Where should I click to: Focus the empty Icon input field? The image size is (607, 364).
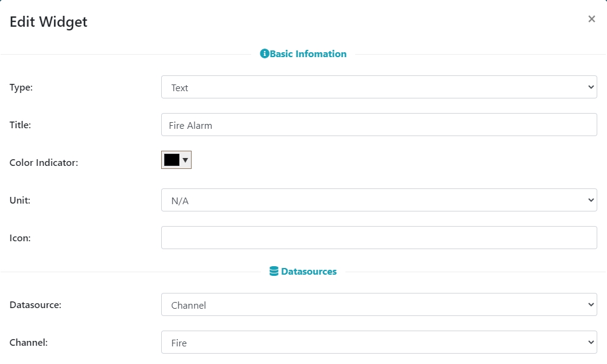(x=378, y=238)
